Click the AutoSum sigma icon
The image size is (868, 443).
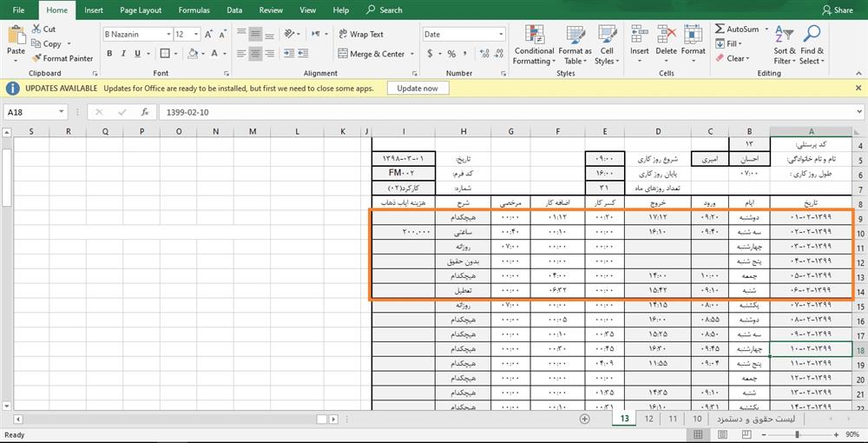click(x=720, y=29)
